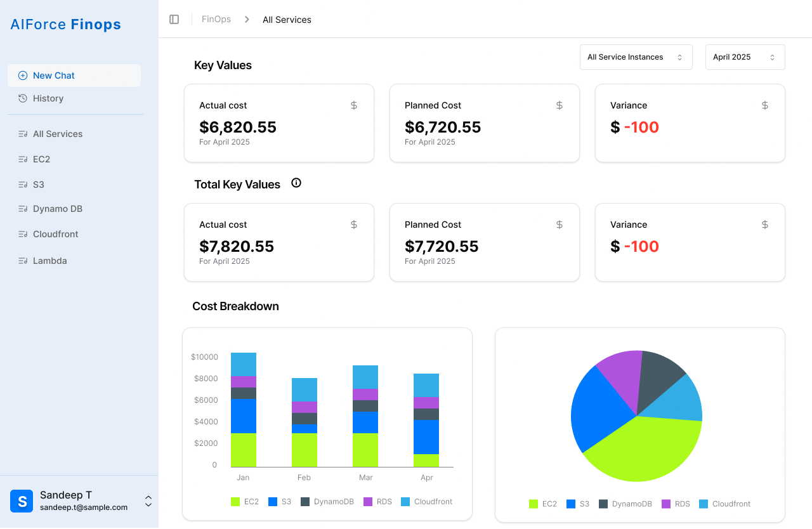812x529 pixels.
Task: Click the FinOps breadcrumb link
Action: pos(216,20)
